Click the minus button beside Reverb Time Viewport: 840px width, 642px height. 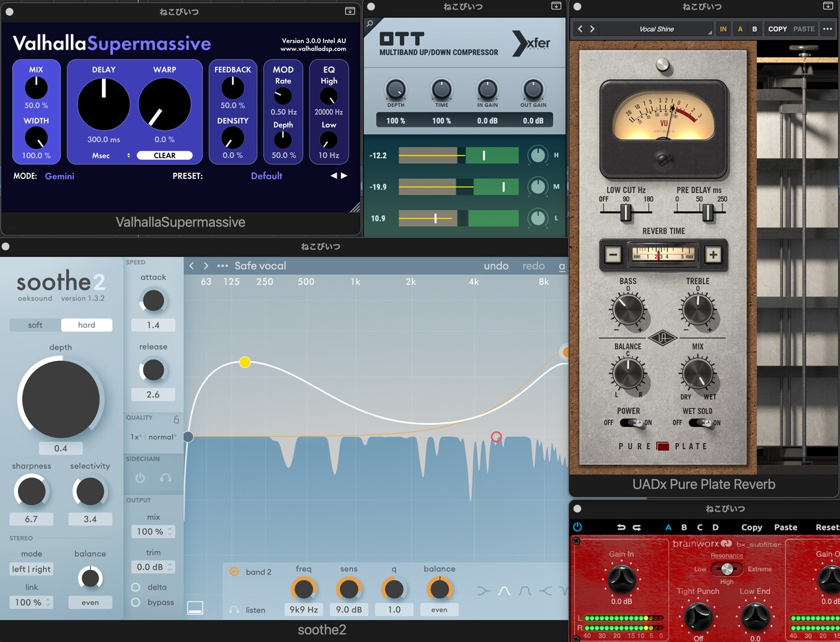tap(613, 255)
